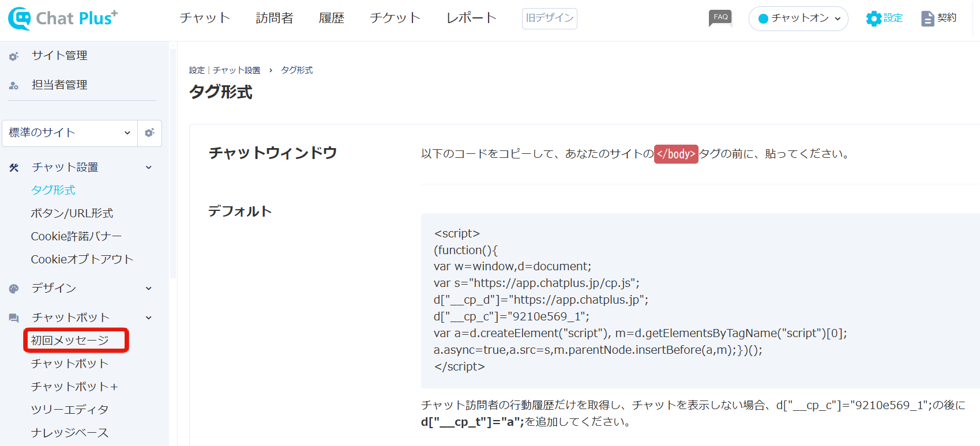Click the チャットウィンドウ heading
The height and width of the screenshot is (446, 980).
tap(273, 153)
